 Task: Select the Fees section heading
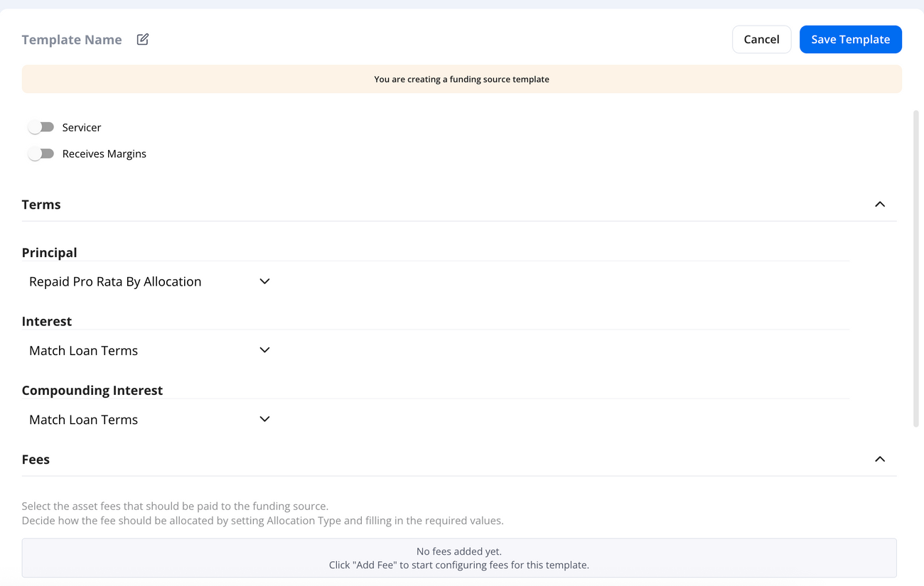pyautogui.click(x=36, y=459)
